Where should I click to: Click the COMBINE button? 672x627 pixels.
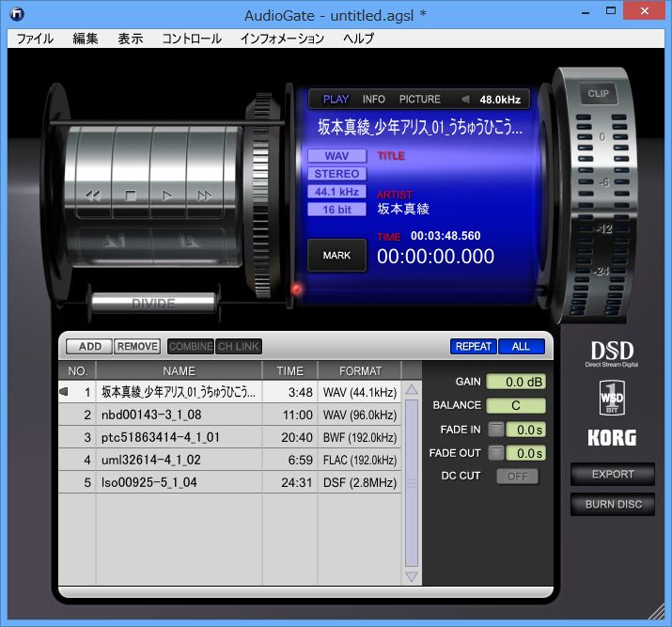(x=191, y=346)
